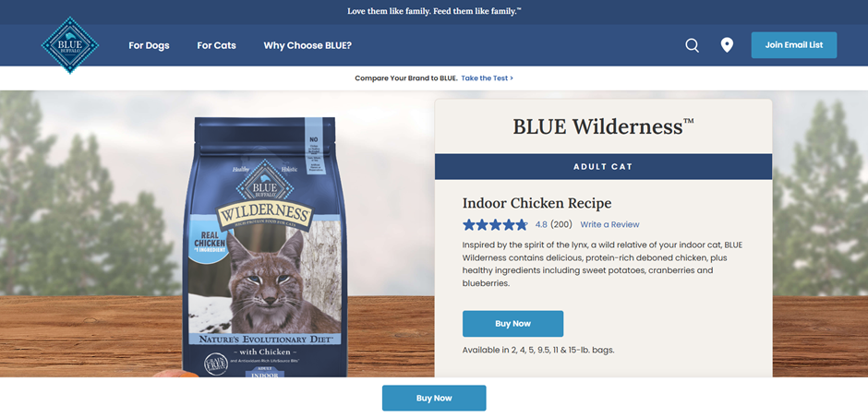The height and width of the screenshot is (418, 868).
Task: Click Buy Now in the product card
Action: (512, 324)
